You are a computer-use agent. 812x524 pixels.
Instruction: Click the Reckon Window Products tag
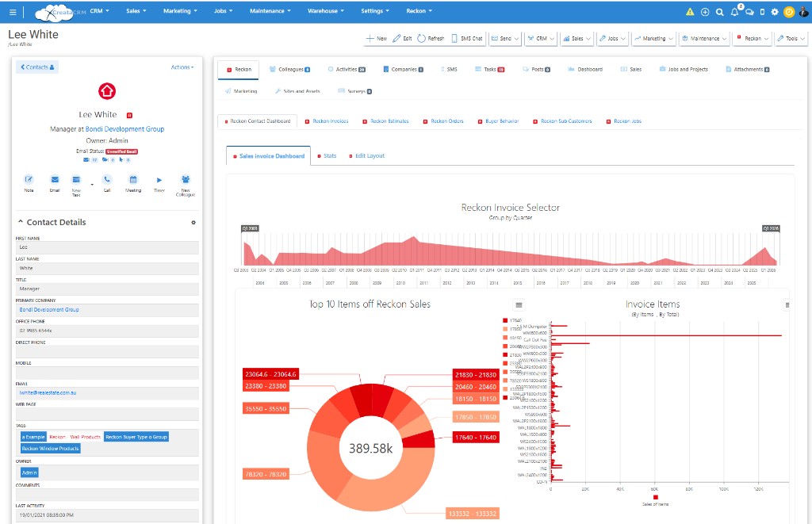click(x=50, y=449)
